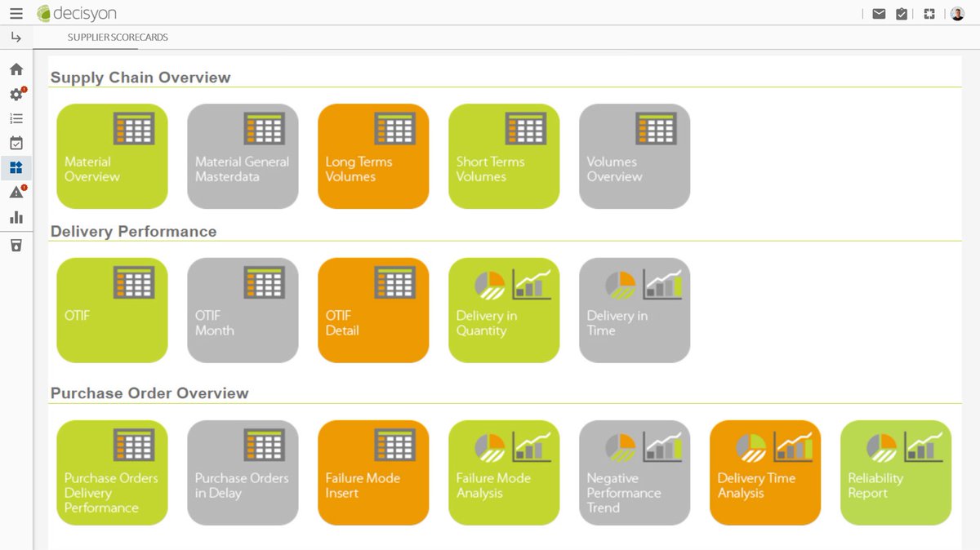Open the Failure Mode Analysis tile
Screen dimensions: 980x550
coord(504,472)
